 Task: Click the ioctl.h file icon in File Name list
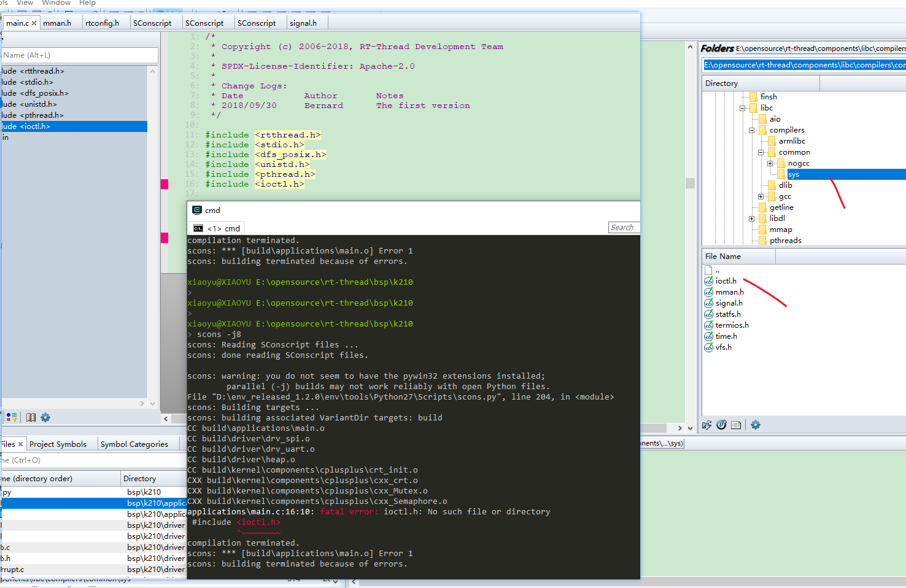tap(709, 280)
